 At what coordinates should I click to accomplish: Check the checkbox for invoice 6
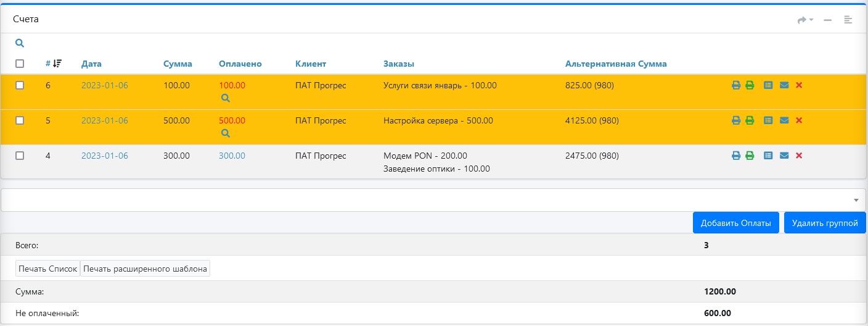(x=20, y=85)
